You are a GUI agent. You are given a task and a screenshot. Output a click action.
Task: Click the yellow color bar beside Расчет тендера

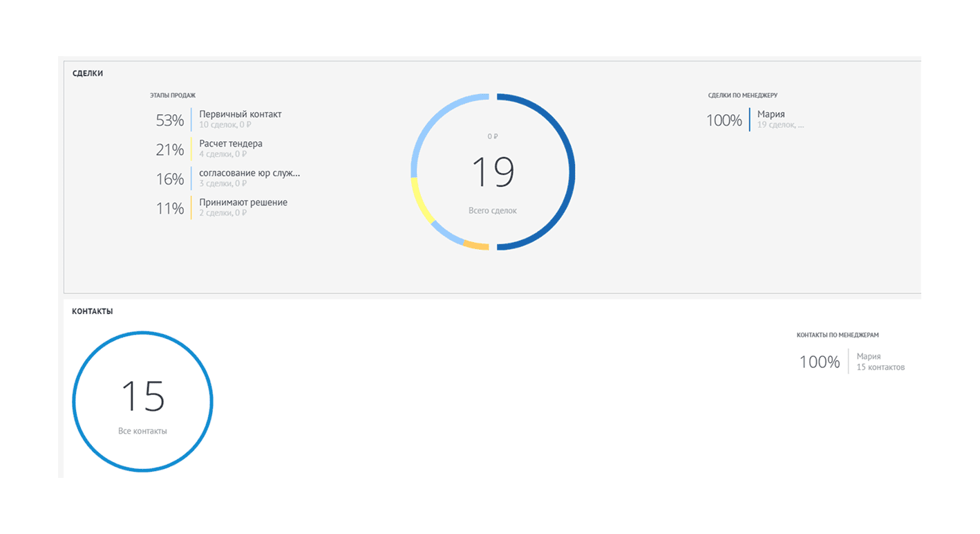(x=191, y=149)
